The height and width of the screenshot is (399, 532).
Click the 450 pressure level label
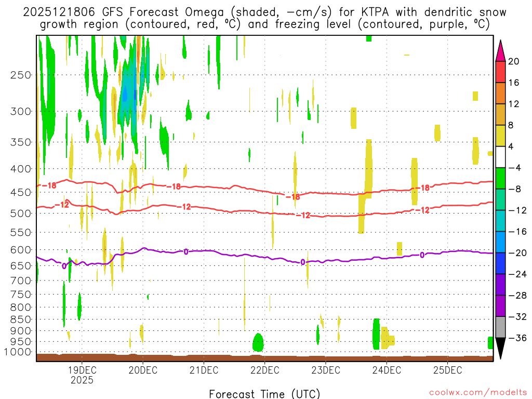21,192
